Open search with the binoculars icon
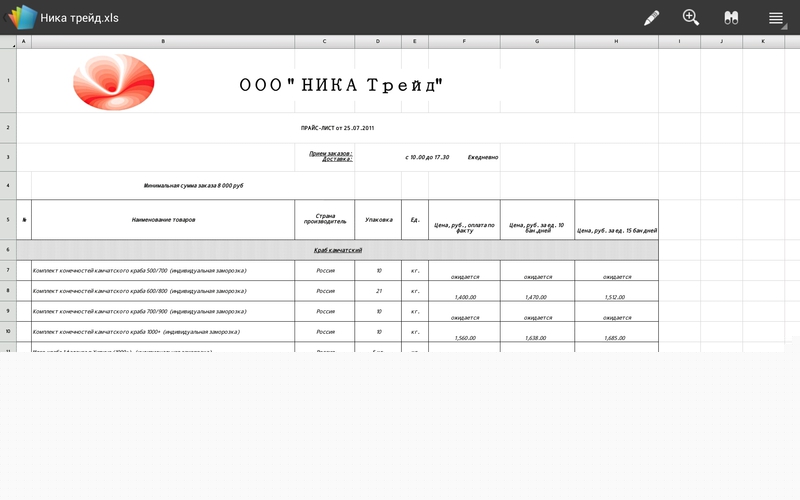The image size is (800, 500). pyautogui.click(x=731, y=18)
